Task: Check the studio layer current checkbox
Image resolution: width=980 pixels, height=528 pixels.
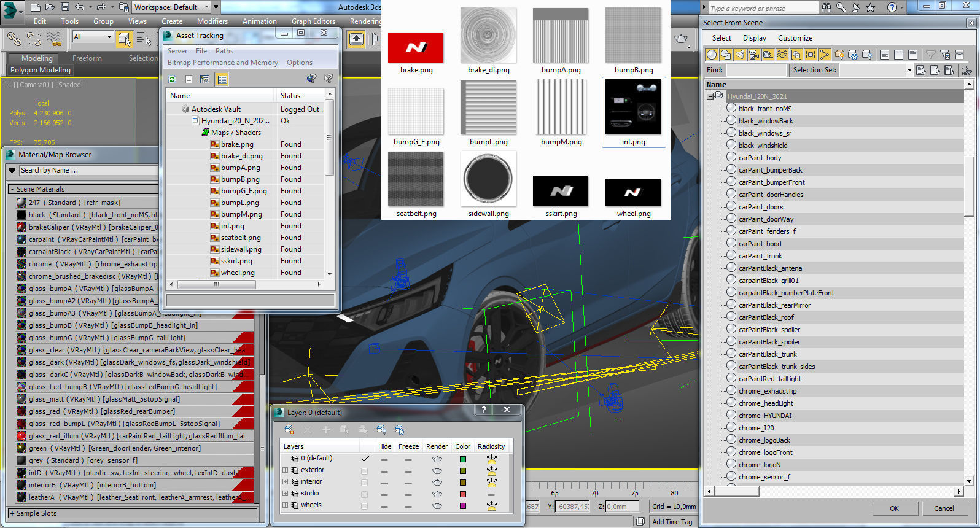Action: pos(365,494)
